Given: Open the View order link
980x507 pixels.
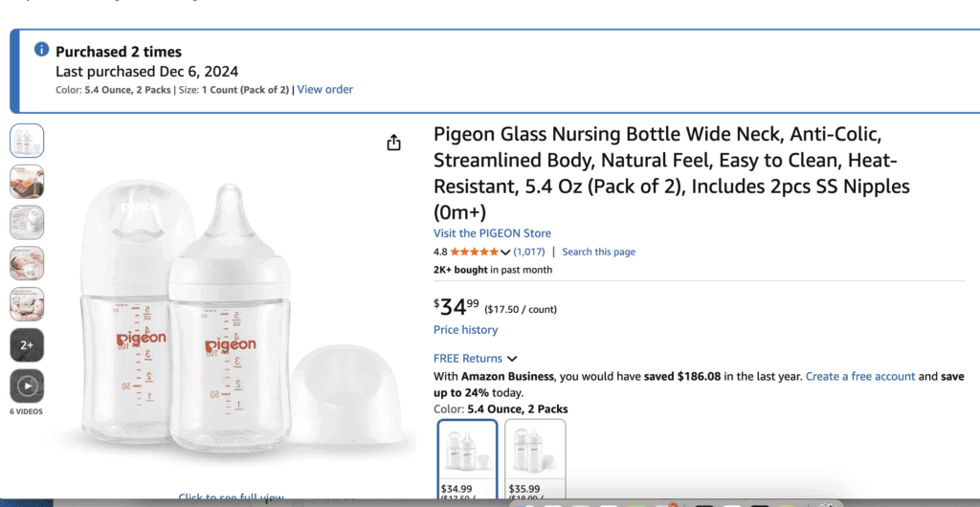Looking at the screenshot, I should coord(324,90).
